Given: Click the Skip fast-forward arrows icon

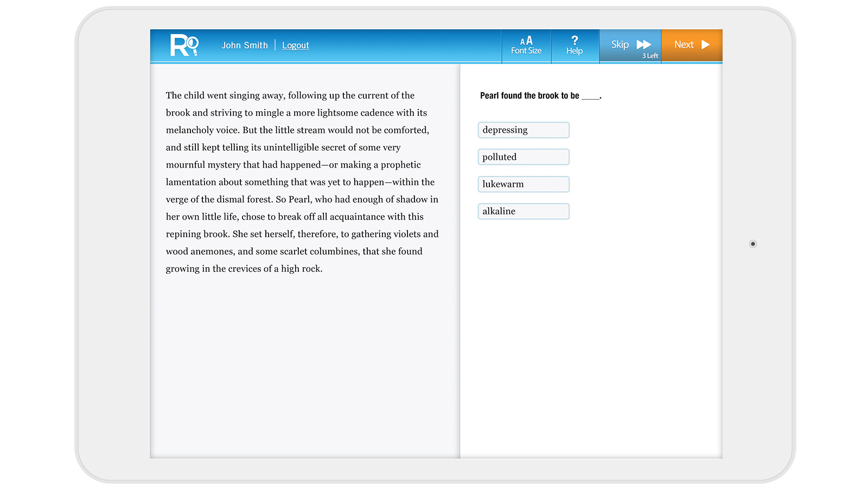Looking at the screenshot, I should click(644, 44).
